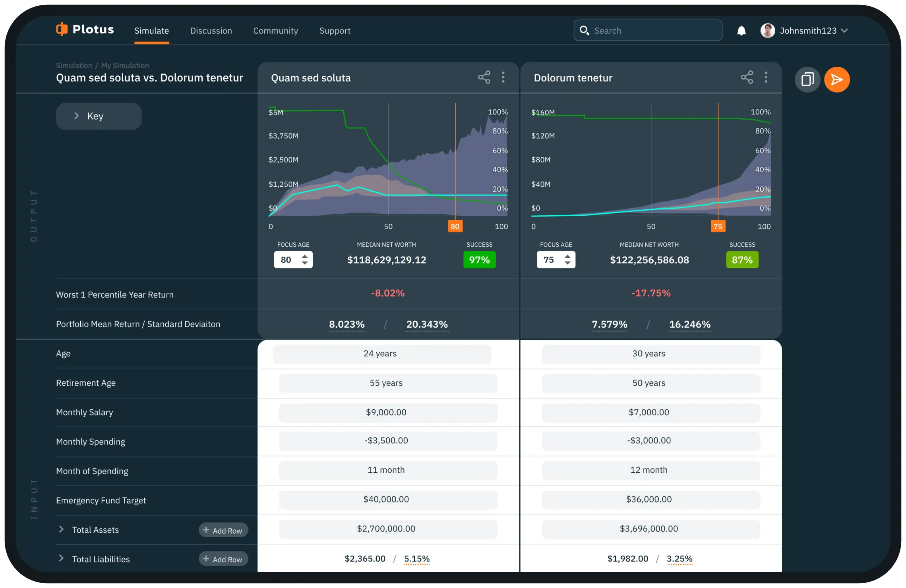Open the Community tab
This screenshot has width=906, height=588.
(275, 31)
